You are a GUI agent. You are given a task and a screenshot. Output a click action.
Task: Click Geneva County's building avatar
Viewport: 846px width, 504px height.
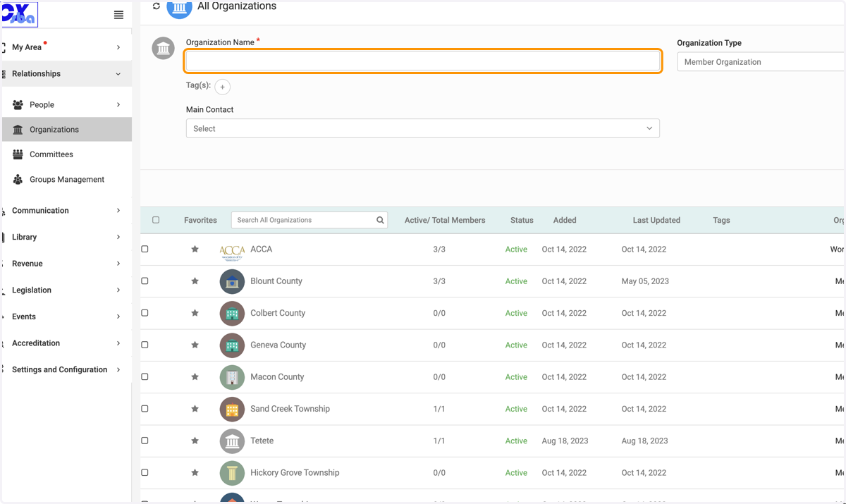(232, 345)
